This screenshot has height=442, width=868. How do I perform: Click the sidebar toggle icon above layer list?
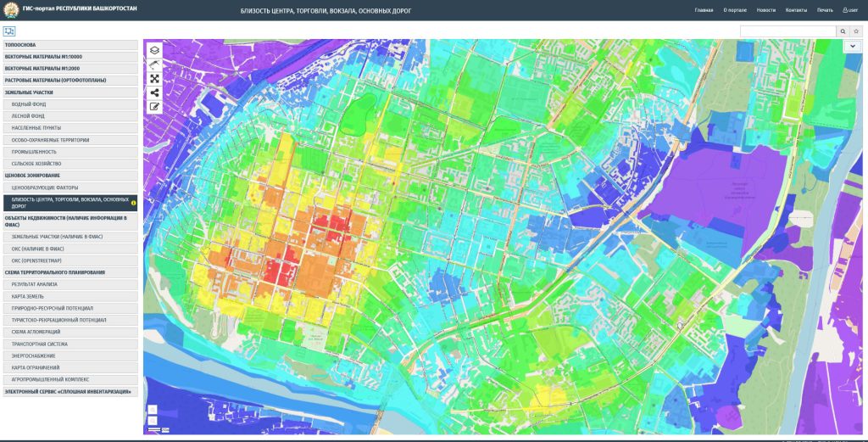[9, 31]
